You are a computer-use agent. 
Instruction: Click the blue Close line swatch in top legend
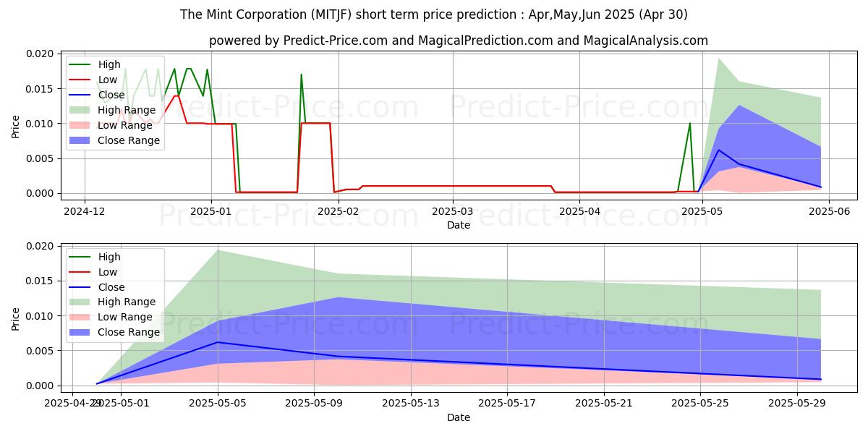[x=80, y=95]
